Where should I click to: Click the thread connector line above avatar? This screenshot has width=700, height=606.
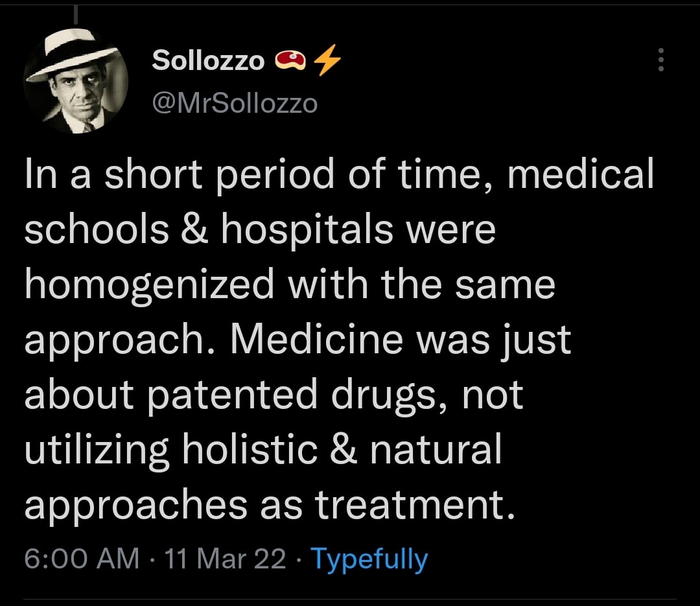pos(75,14)
